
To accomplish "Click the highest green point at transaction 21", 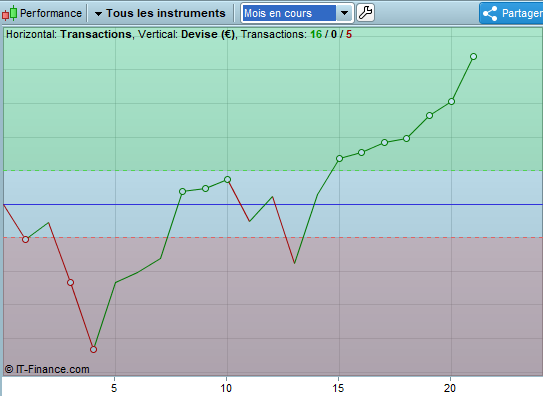I will tap(473, 56).
